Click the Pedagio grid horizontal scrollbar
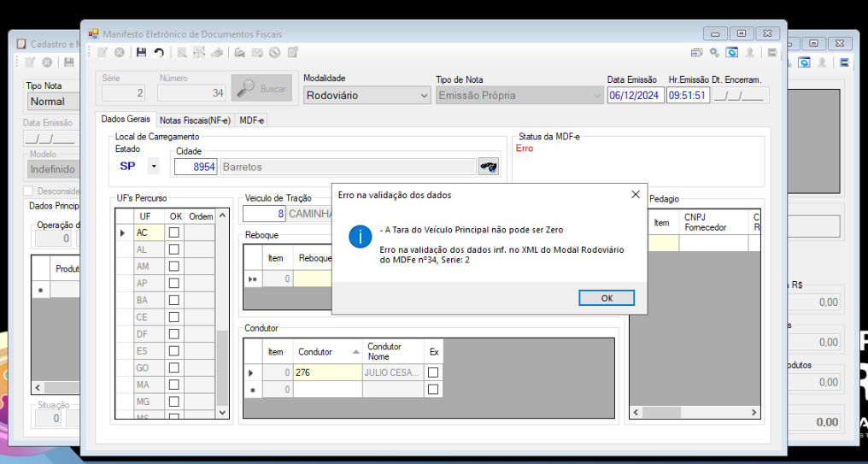This screenshot has width=868, height=464. (x=695, y=413)
